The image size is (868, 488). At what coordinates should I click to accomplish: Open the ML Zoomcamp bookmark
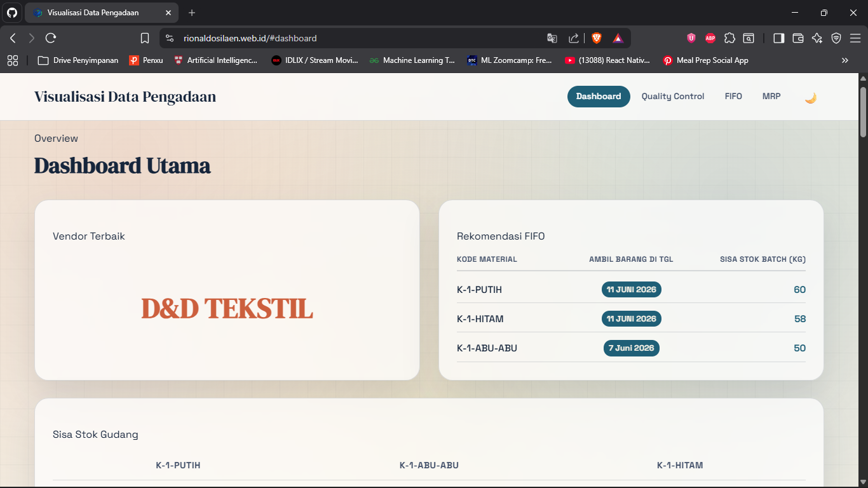(x=510, y=60)
